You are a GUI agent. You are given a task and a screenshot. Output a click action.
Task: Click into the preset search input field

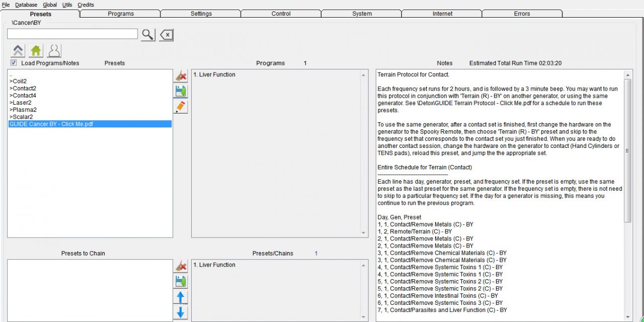point(72,34)
